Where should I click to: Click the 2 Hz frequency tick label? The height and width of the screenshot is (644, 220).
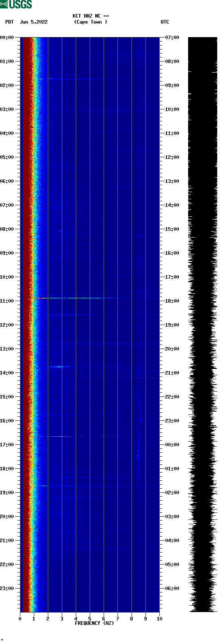[48, 619]
